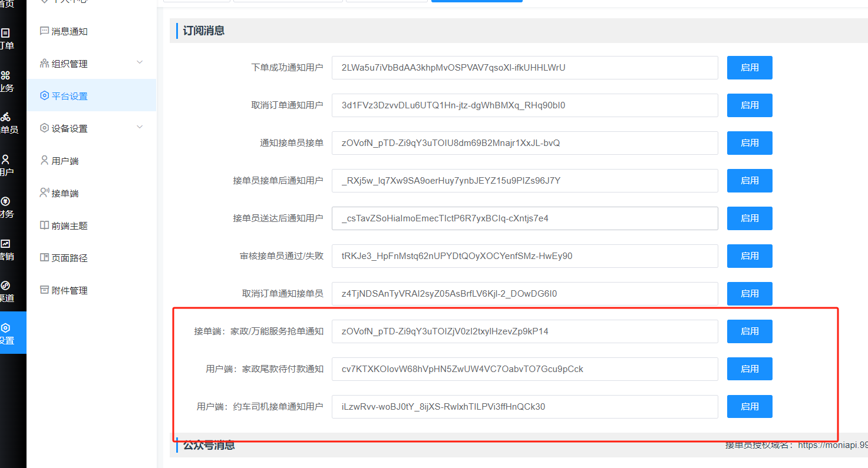The height and width of the screenshot is (468, 868).
Task: Open the 订单 section icon in black sidebar
Action: click(x=5, y=33)
